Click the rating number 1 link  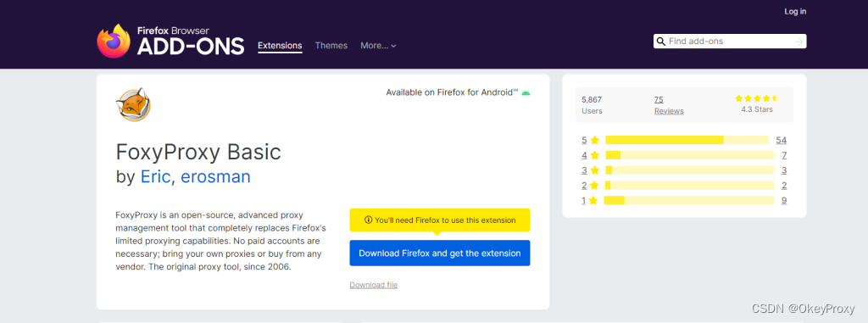point(583,200)
